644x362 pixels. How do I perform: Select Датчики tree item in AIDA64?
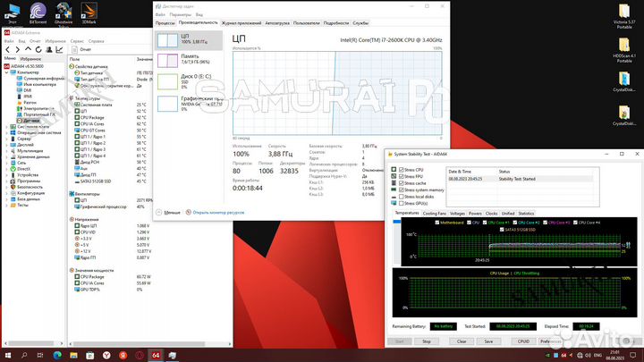[x=28, y=121]
